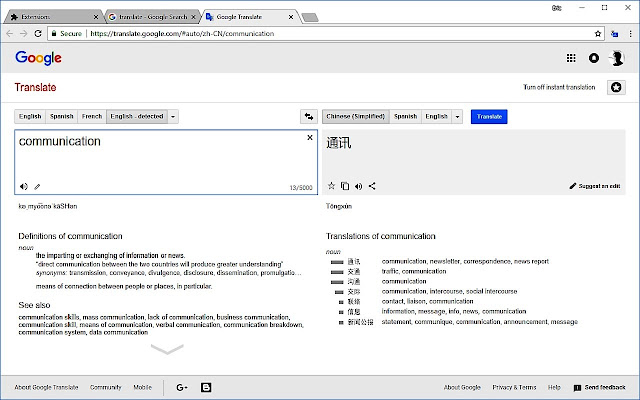Select Chinese (Simplified) target language

pyautogui.click(x=356, y=117)
